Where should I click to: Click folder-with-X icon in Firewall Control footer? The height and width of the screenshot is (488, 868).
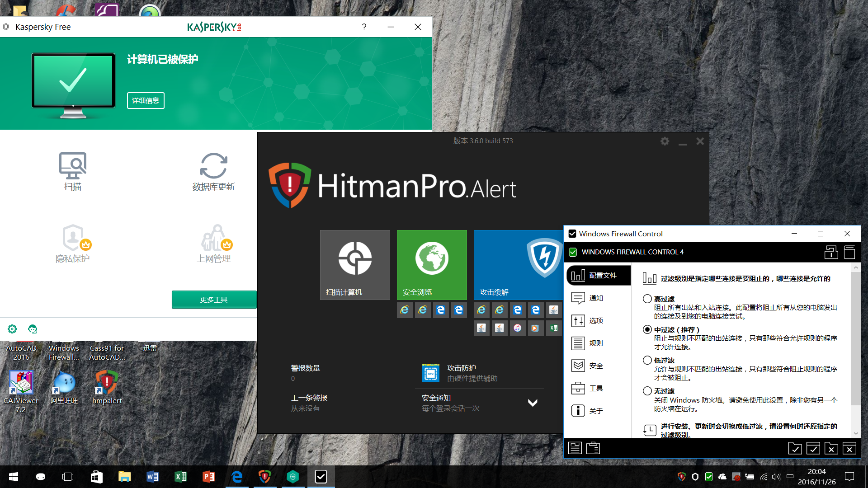click(831, 448)
